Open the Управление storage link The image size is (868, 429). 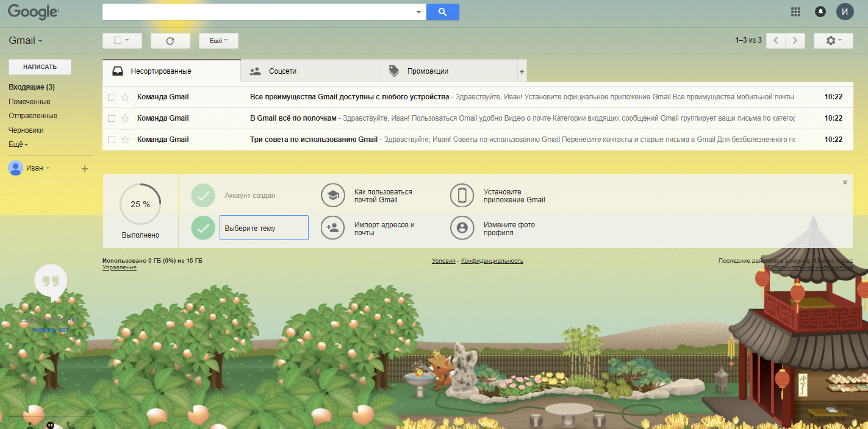tap(120, 268)
